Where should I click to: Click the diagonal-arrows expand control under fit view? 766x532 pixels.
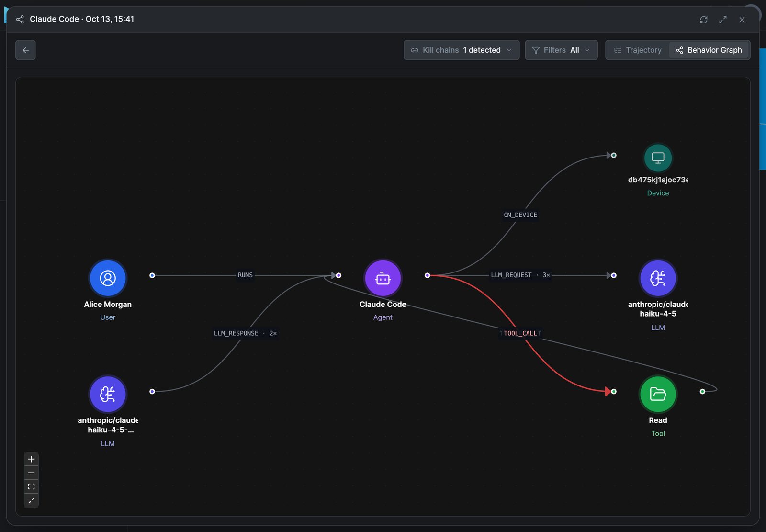31,500
